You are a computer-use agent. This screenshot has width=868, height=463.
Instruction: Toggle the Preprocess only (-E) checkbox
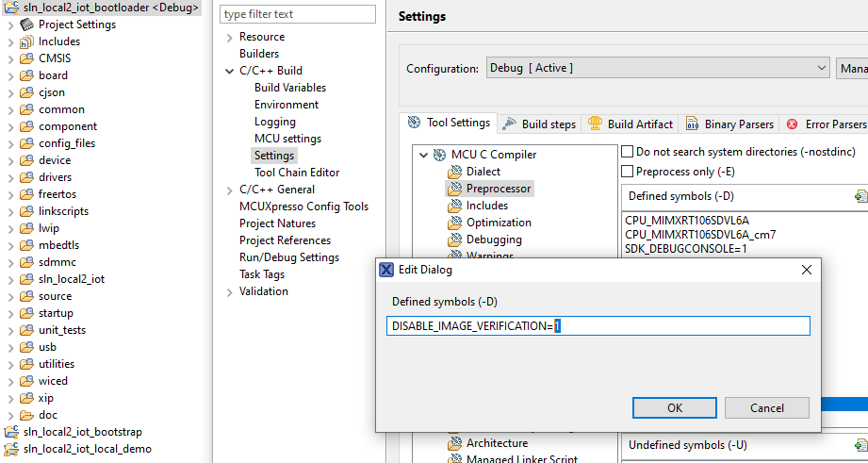(x=628, y=172)
